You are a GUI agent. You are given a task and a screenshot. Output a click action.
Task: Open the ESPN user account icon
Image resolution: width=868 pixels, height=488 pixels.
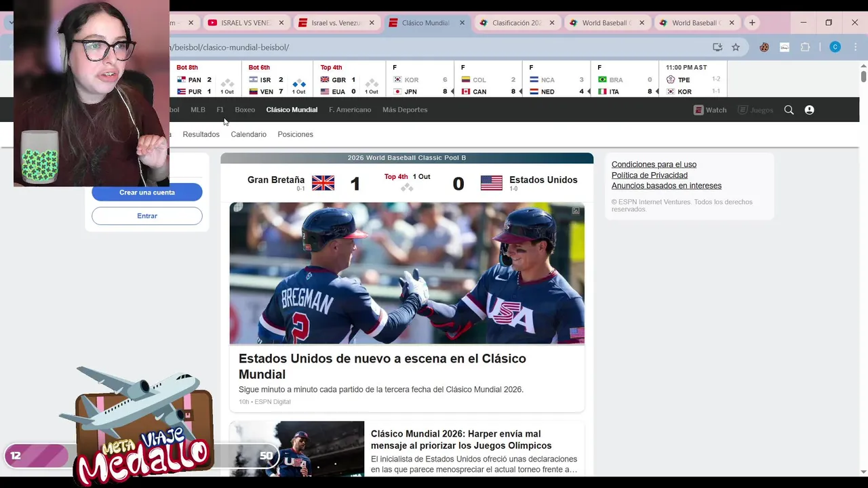click(x=809, y=110)
